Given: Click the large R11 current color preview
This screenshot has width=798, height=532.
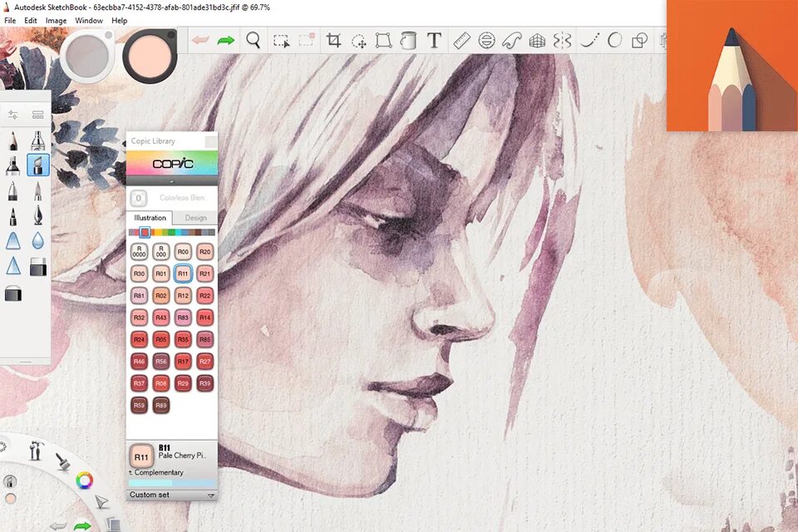Looking at the screenshot, I should click(x=141, y=456).
